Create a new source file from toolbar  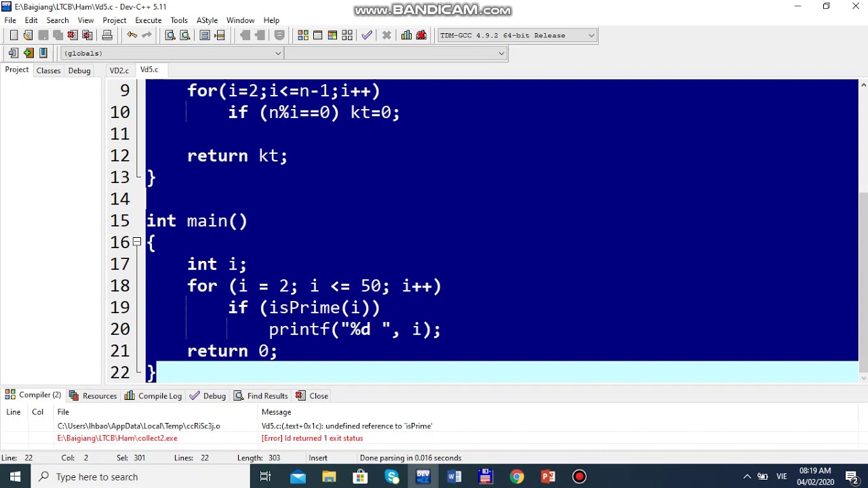pyautogui.click(x=14, y=35)
